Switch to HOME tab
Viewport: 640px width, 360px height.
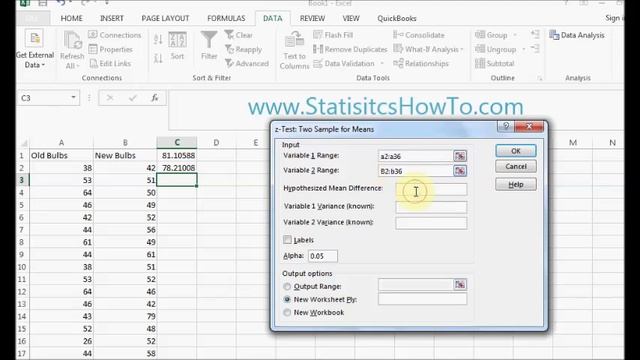point(71,18)
